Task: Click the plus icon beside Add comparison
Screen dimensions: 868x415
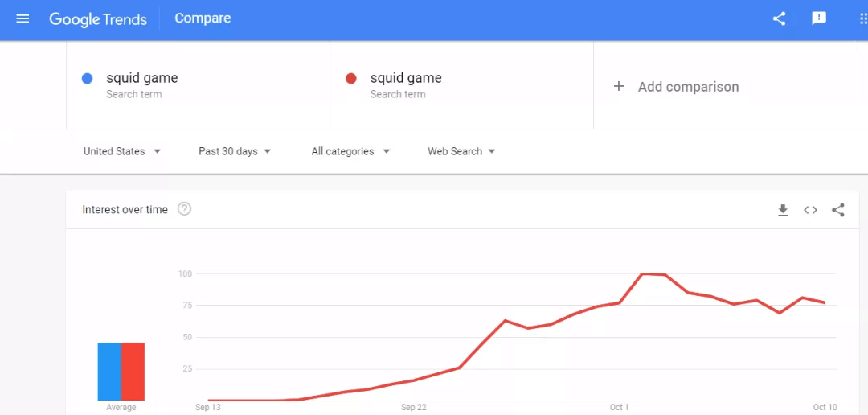Action: pos(619,86)
